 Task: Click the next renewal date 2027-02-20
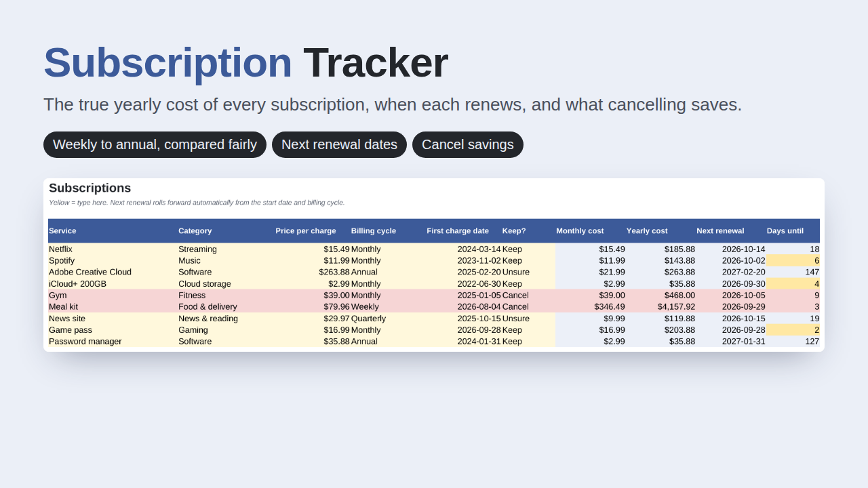pos(731,272)
